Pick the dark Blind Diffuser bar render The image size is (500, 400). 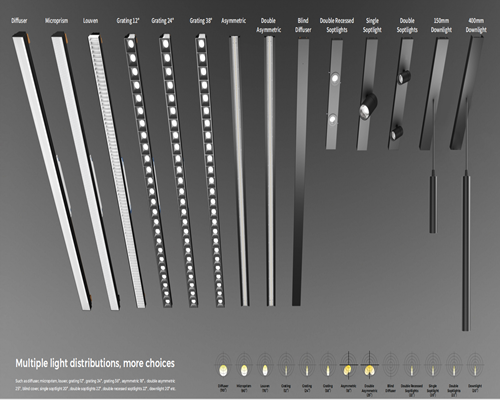(301, 172)
